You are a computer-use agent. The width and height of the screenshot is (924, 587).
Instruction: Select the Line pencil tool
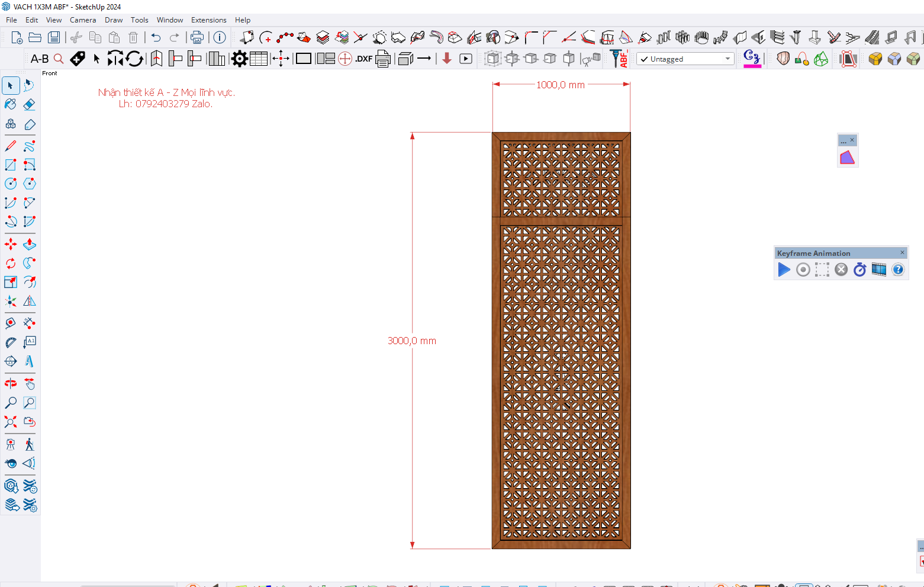11,146
